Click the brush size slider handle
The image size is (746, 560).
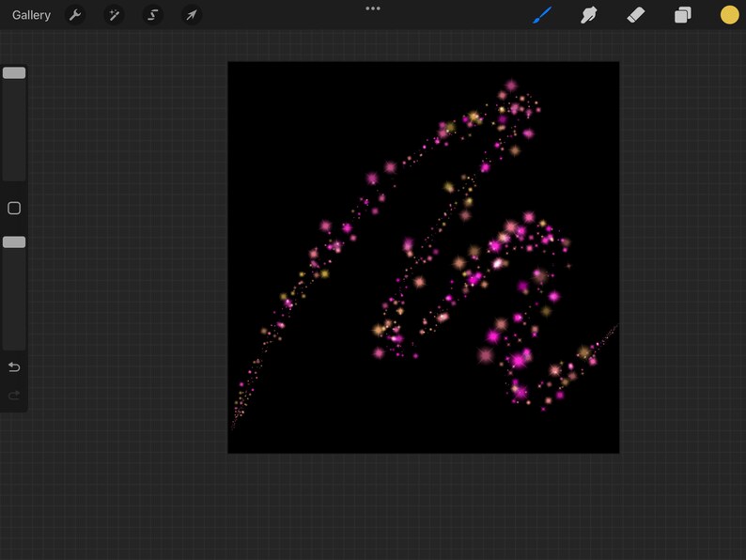[x=14, y=72]
